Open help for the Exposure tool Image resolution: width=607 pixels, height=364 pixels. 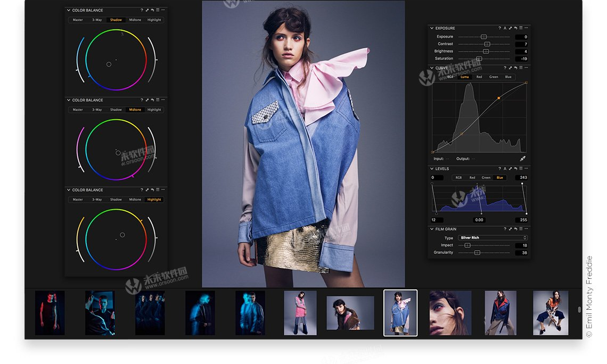499,28
